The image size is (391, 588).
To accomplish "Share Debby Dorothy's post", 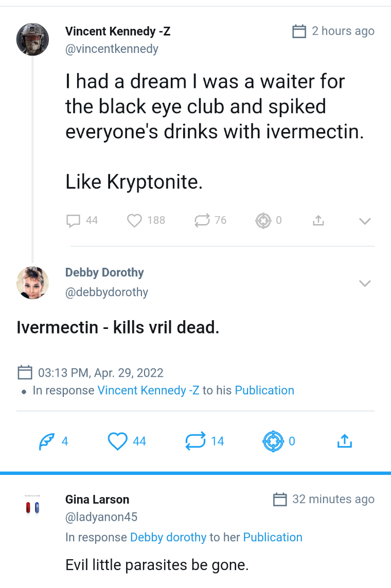I will click(x=344, y=441).
